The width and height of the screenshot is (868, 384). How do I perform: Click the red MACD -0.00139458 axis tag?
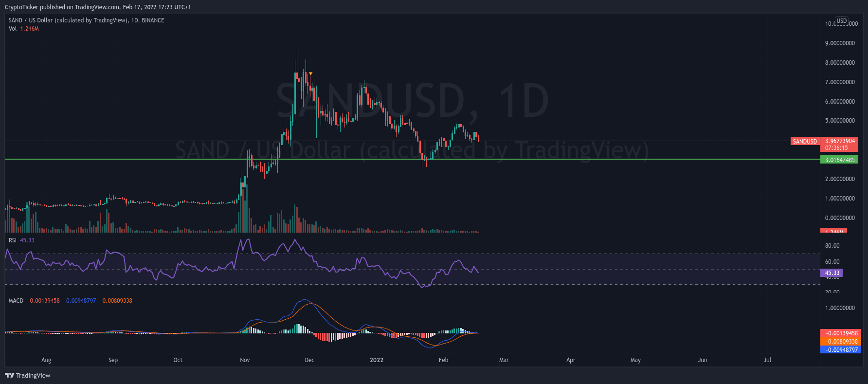point(840,333)
